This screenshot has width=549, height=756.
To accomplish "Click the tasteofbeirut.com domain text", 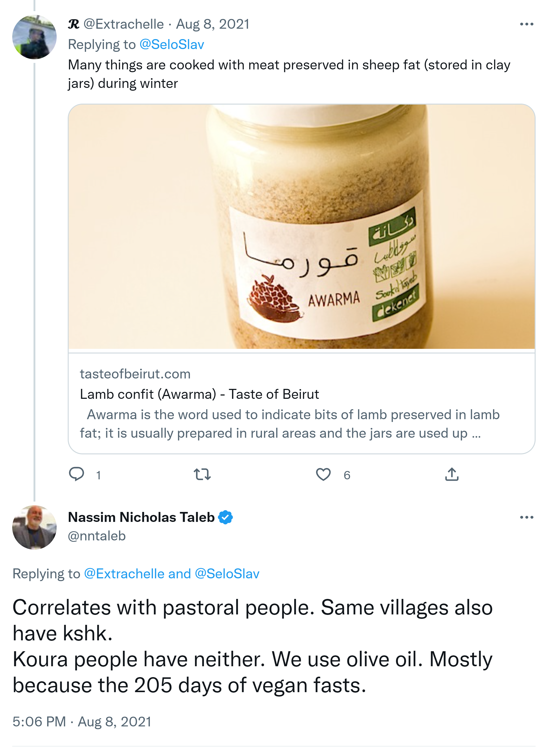I will click(x=135, y=374).
